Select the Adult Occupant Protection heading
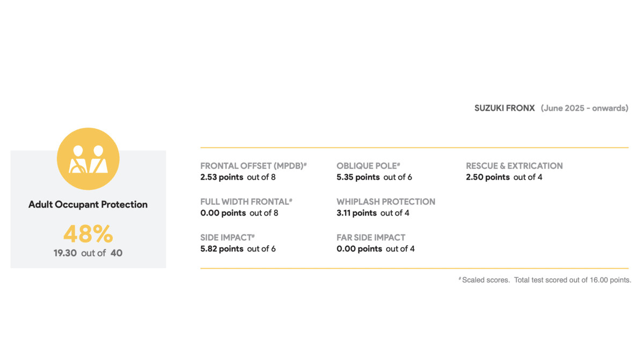The width and height of the screenshot is (644, 362). (x=88, y=204)
